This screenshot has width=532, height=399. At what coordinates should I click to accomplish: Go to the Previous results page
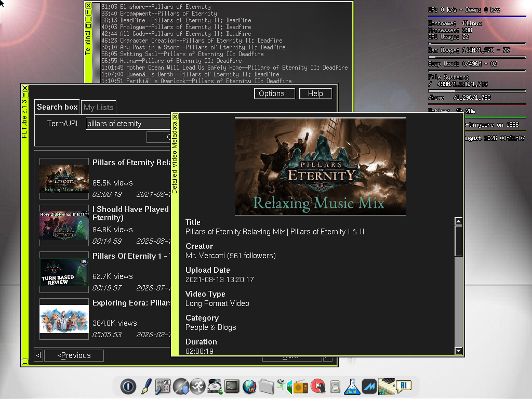(74, 355)
